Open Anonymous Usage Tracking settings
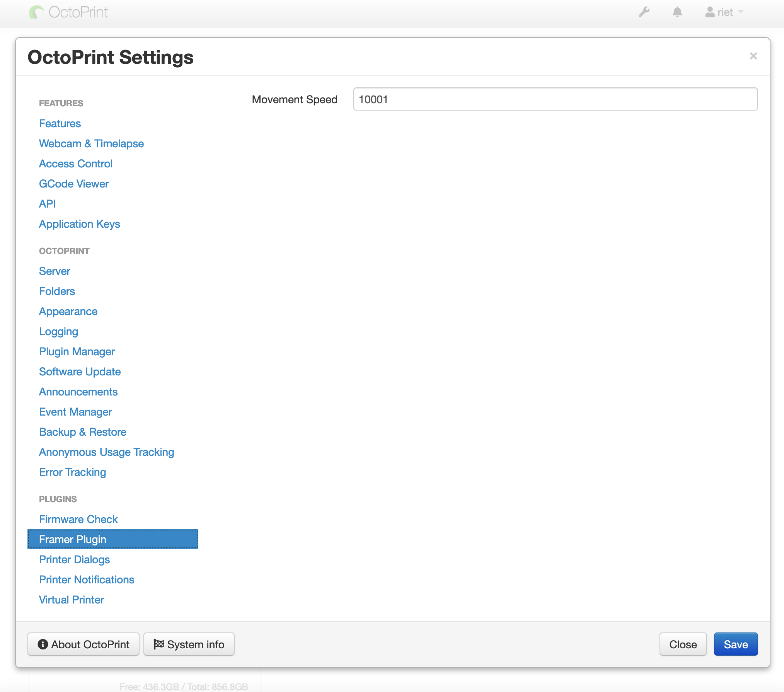784x692 pixels. click(x=107, y=452)
